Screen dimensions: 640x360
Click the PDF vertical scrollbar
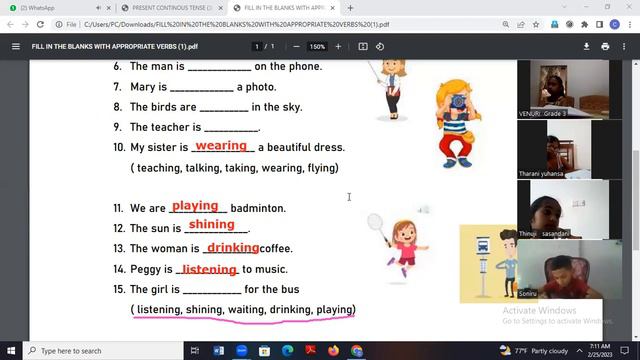[636, 200]
